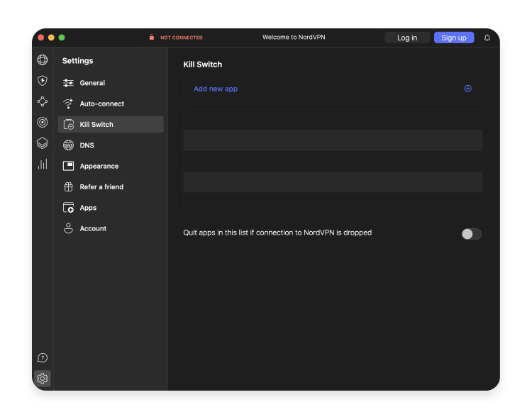532x419 pixels.
Task: Select Kill Switch settings item
Action: pyautogui.click(x=111, y=124)
